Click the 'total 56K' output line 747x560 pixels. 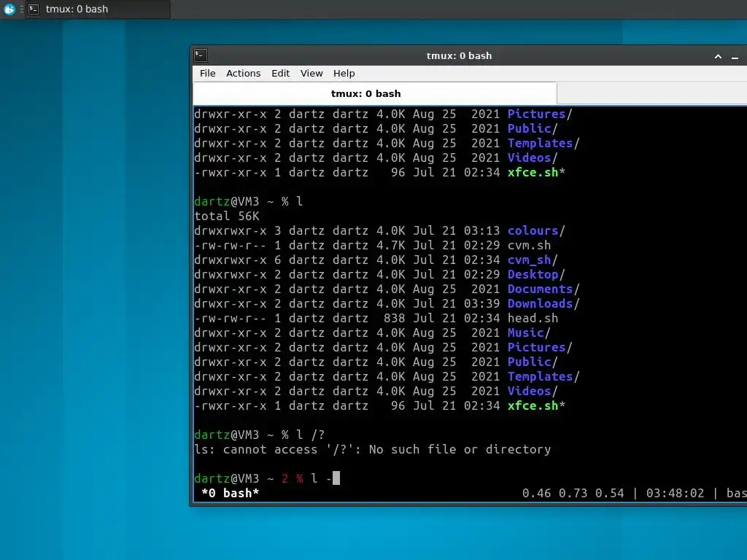(x=227, y=216)
